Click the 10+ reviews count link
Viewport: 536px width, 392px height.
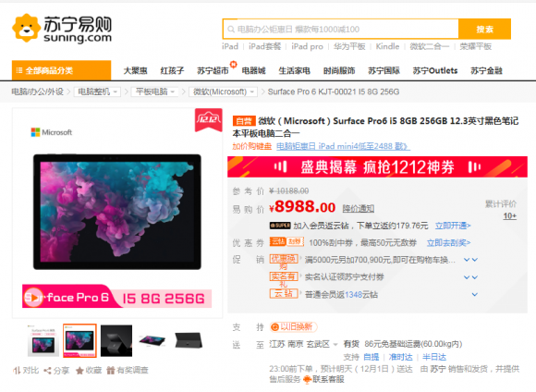pos(510,215)
